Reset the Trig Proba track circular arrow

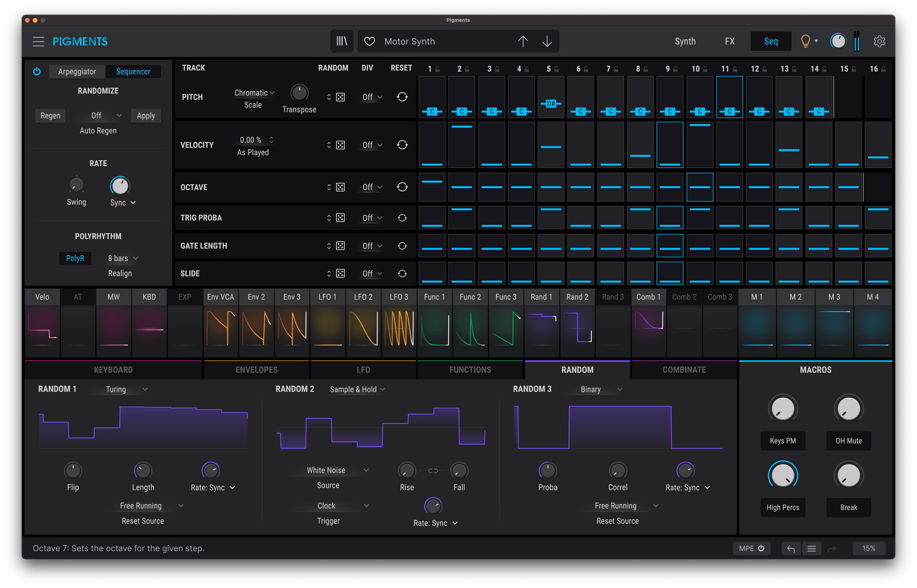[x=402, y=218]
